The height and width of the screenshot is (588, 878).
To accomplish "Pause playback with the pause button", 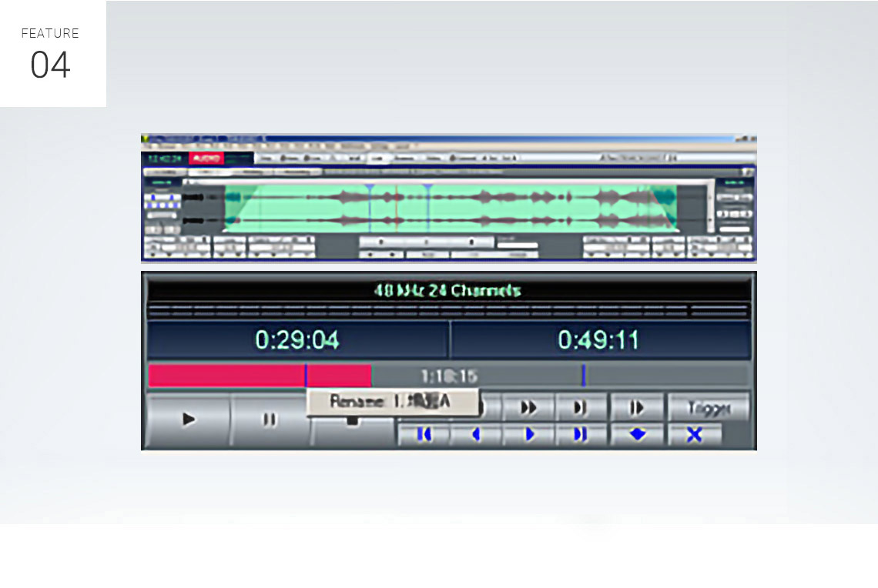I will tap(270, 420).
